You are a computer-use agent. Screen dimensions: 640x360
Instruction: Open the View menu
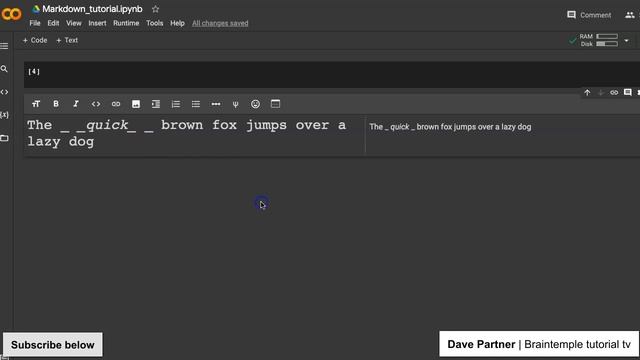73,23
